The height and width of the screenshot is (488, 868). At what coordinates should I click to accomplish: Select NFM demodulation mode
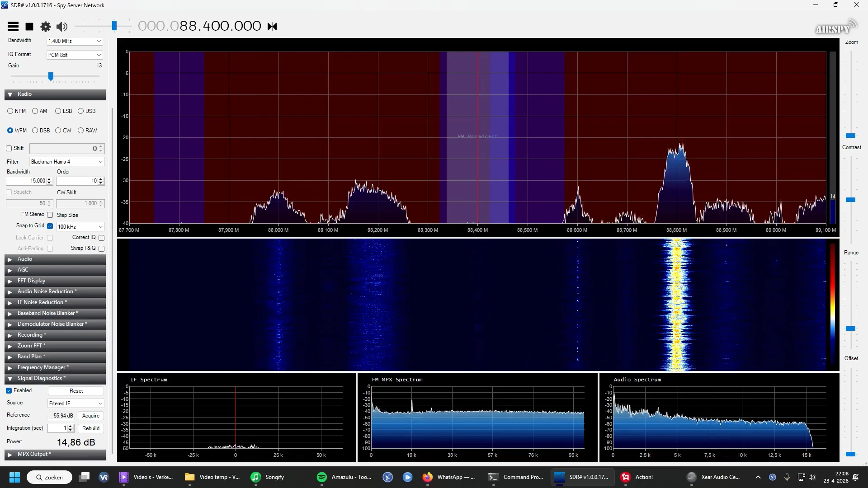tap(17, 111)
